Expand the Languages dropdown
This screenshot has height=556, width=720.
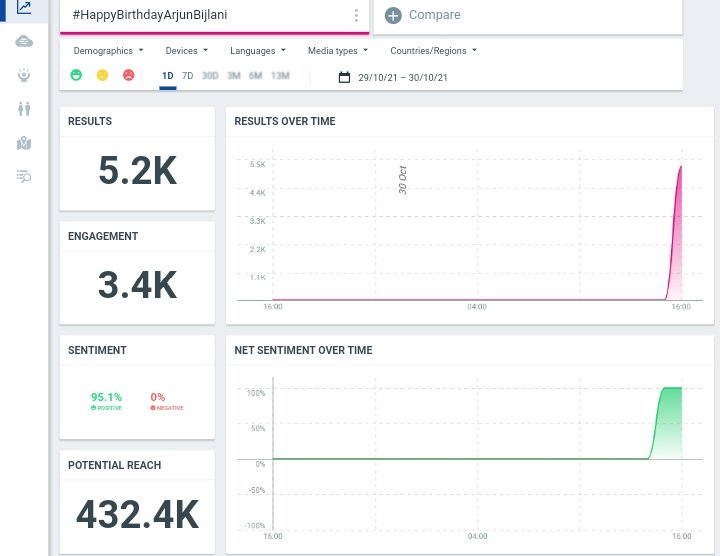pos(258,51)
